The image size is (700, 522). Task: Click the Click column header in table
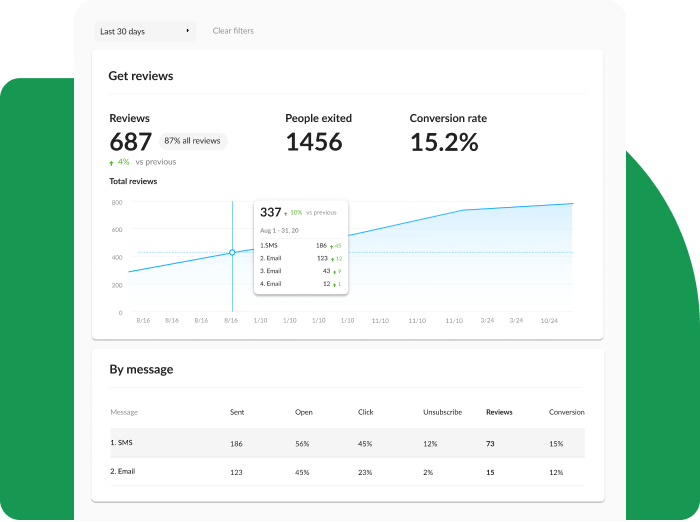click(366, 412)
